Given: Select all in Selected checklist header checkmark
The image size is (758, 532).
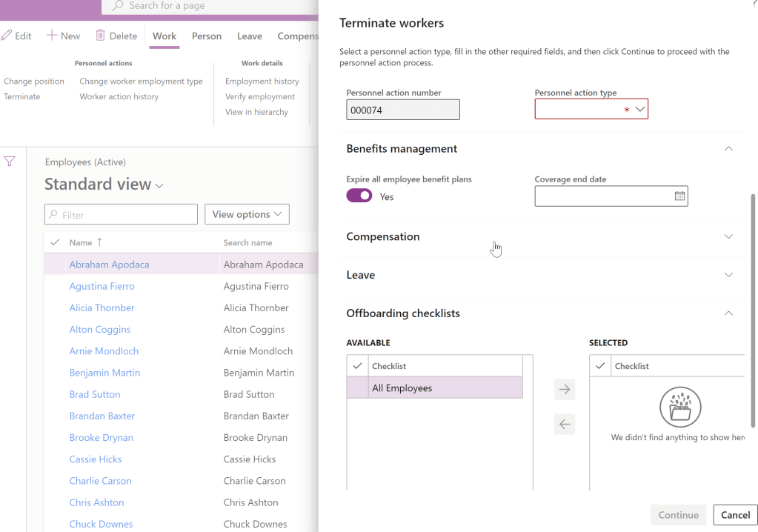Looking at the screenshot, I should pos(600,366).
